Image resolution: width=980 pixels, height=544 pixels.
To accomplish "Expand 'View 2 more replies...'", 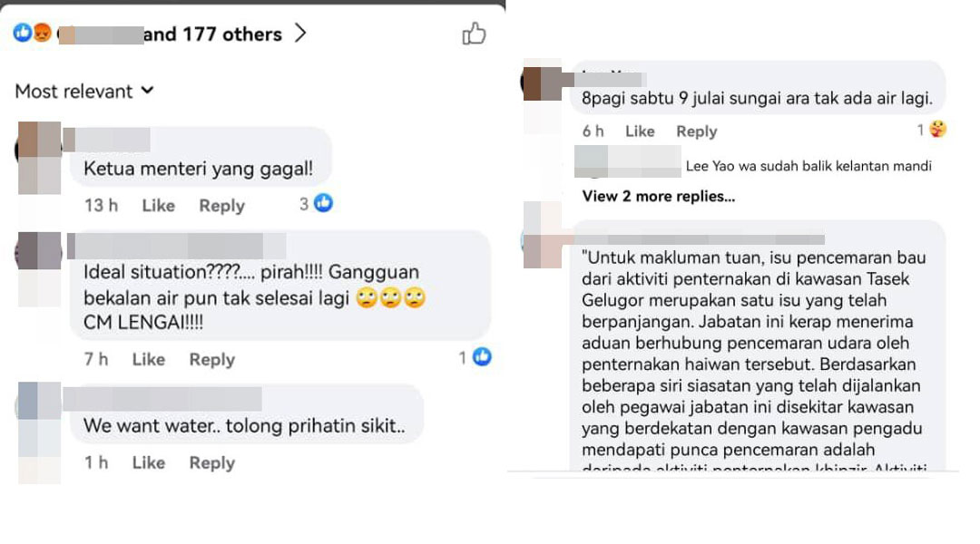I will pos(659,196).
